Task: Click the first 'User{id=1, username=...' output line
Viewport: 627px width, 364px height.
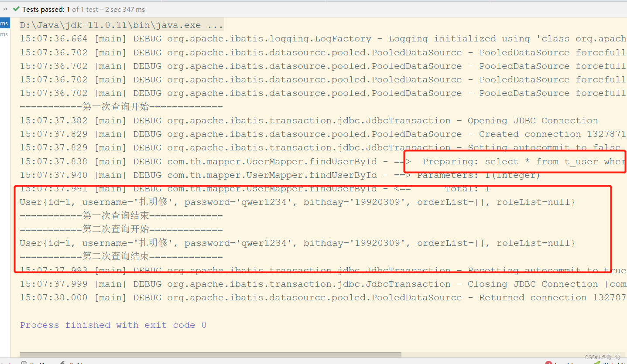Action: [x=298, y=202]
